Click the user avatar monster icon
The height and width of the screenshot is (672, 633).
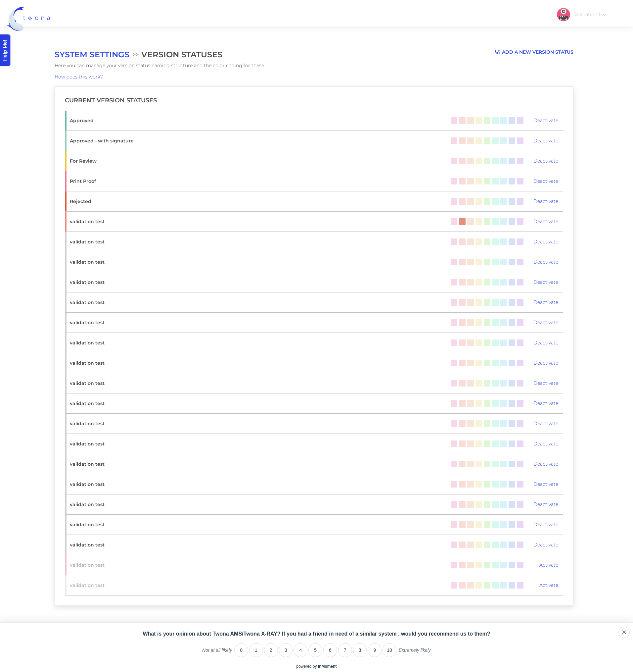(563, 15)
